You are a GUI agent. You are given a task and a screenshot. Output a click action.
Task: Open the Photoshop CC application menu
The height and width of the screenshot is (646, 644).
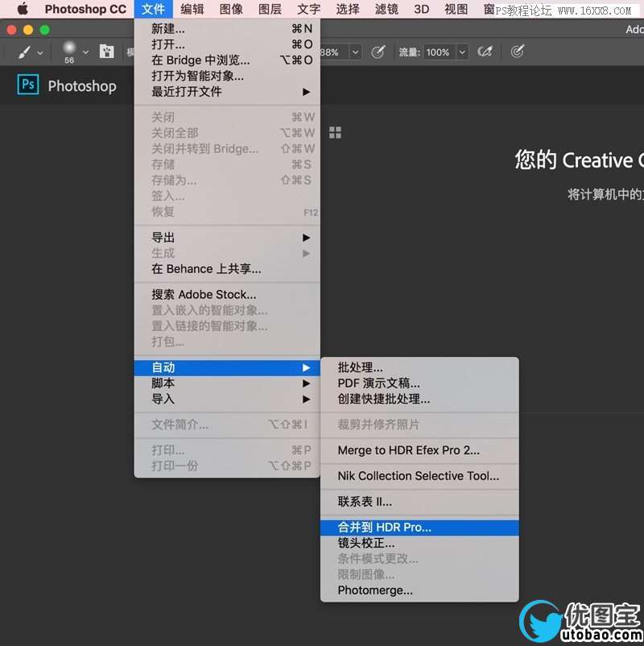point(85,9)
